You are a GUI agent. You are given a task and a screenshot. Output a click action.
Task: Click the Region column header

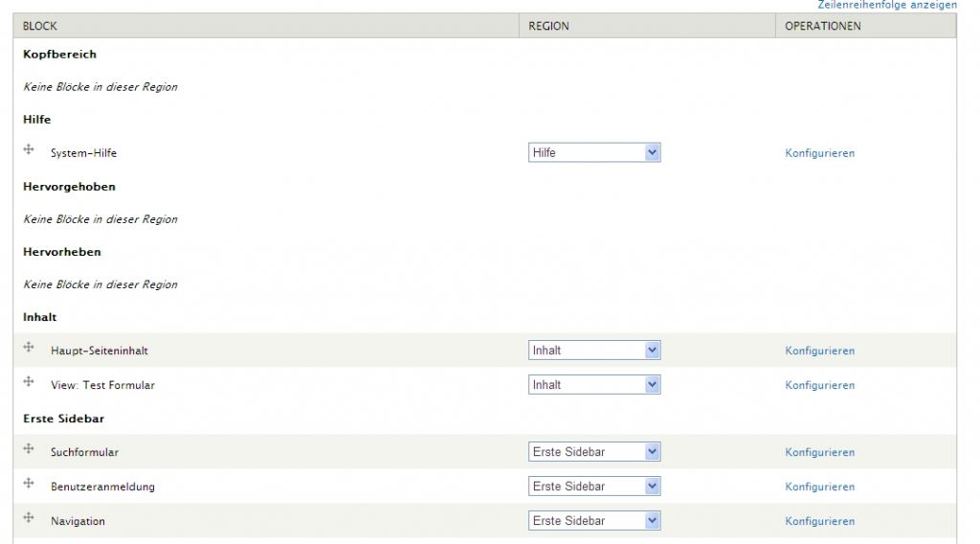pyautogui.click(x=548, y=26)
